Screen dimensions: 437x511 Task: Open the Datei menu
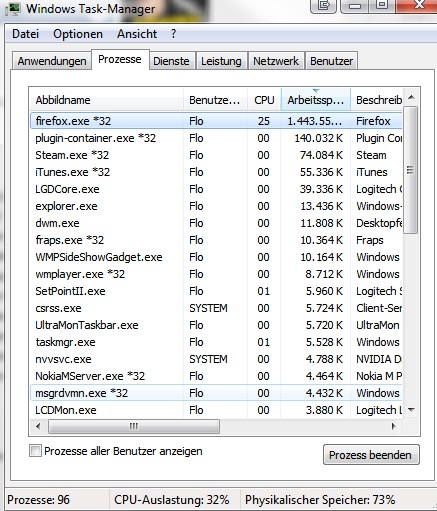(x=25, y=34)
